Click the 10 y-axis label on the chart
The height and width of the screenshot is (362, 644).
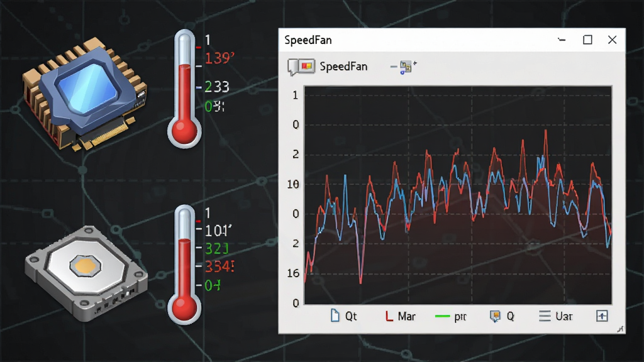(x=293, y=184)
